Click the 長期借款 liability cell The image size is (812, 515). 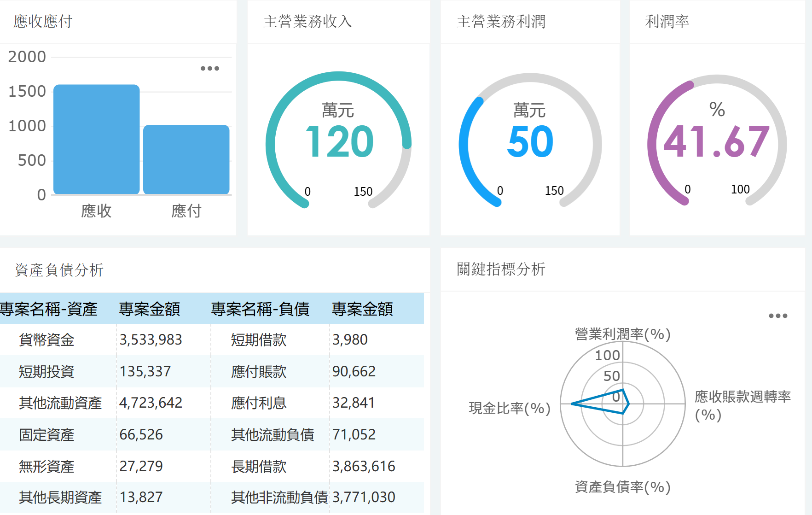pyautogui.click(x=259, y=467)
